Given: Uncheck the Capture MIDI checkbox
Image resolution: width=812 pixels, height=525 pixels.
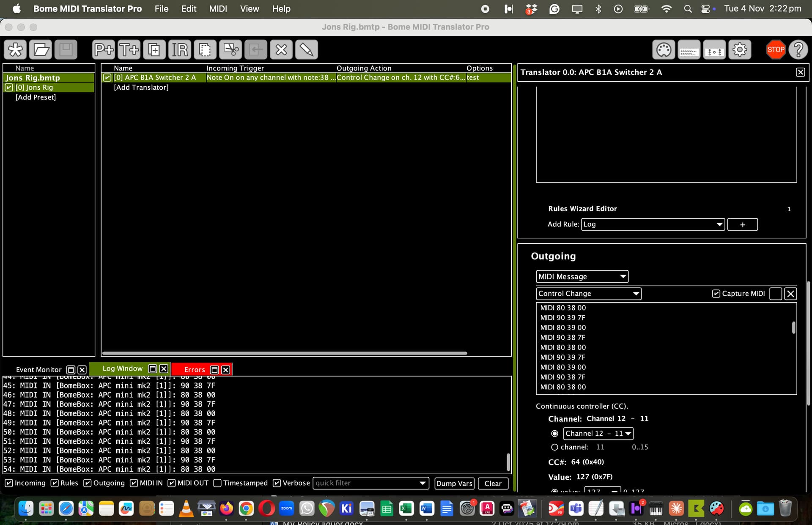Looking at the screenshot, I should [716, 294].
